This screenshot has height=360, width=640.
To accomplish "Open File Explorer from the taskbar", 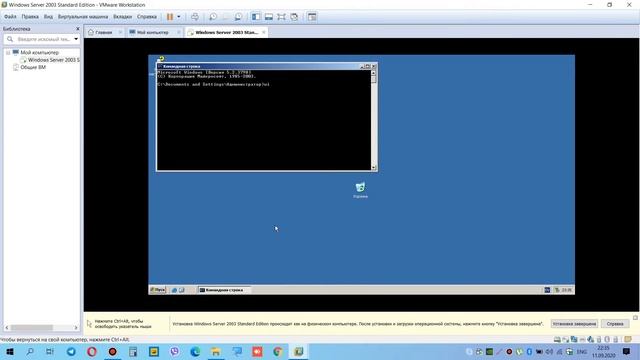I will click(x=216, y=351).
